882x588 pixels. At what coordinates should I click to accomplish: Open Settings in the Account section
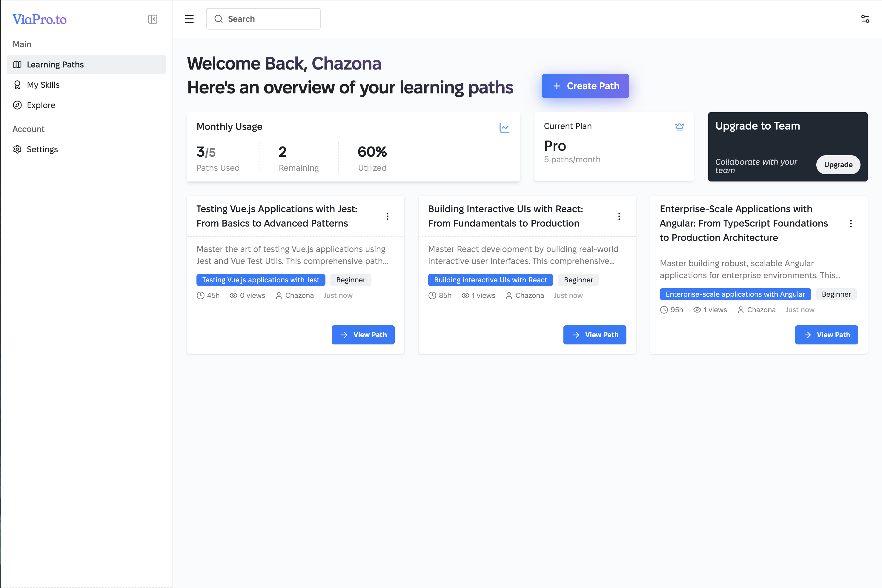pos(42,149)
